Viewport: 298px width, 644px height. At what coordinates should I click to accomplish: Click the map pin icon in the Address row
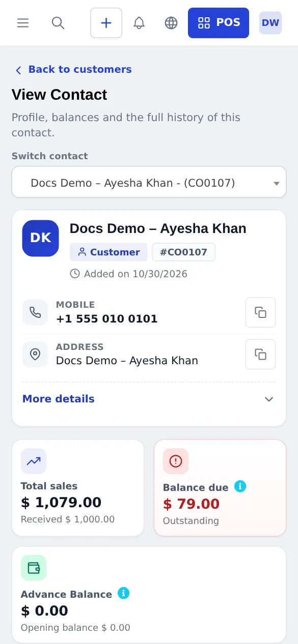pyautogui.click(x=35, y=355)
